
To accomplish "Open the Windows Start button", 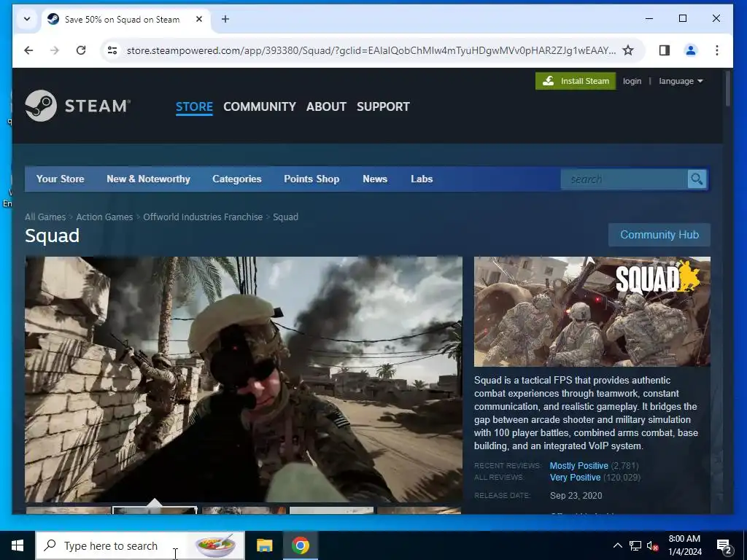I will [18, 545].
